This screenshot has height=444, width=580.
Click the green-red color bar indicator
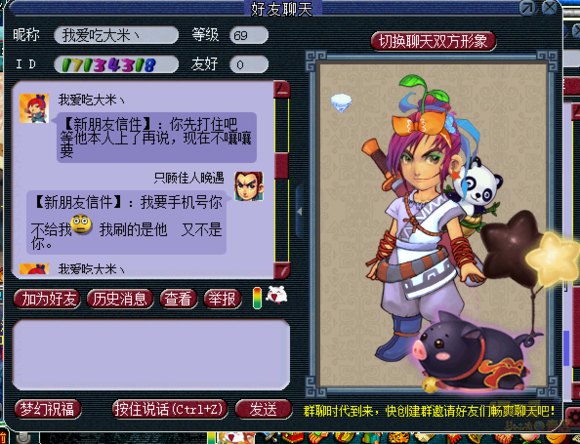[257, 298]
